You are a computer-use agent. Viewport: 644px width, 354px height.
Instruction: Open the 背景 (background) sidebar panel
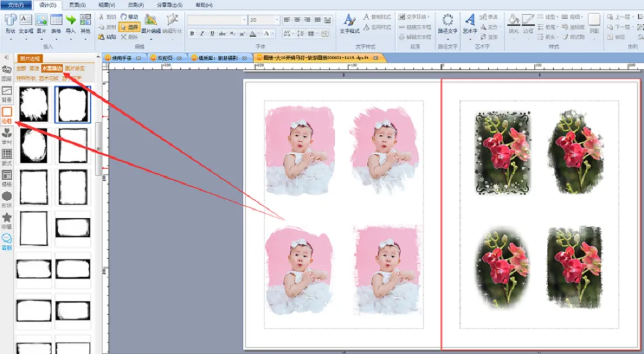coord(7,94)
